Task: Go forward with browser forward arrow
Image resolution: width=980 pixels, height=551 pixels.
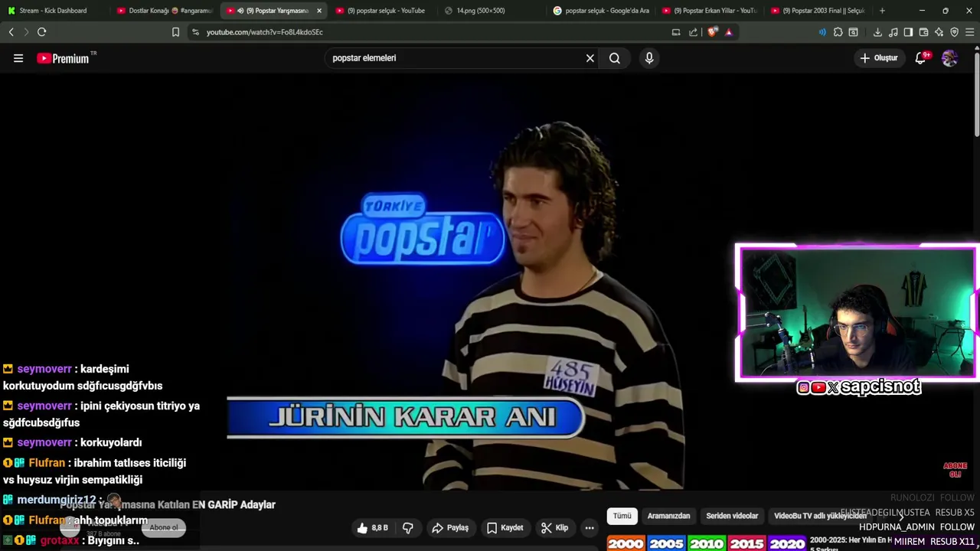Action: point(26,32)
